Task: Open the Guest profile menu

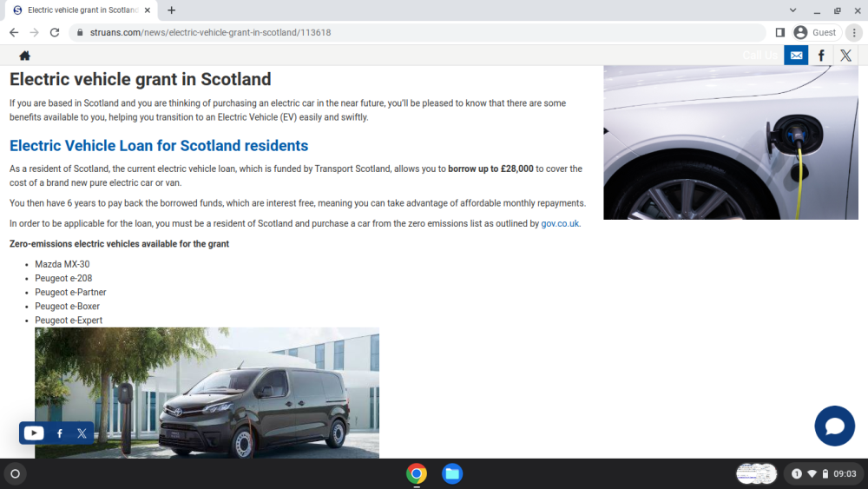Action: pyautogui.click(x=816, y=33)
